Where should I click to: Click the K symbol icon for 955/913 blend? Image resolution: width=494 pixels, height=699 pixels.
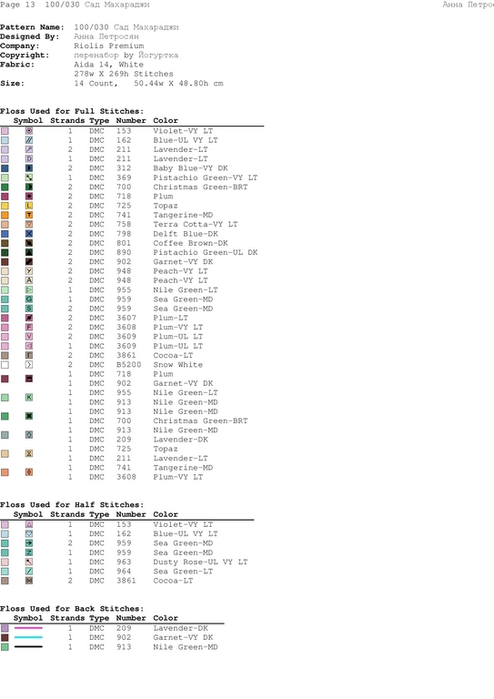click(29, 397)
